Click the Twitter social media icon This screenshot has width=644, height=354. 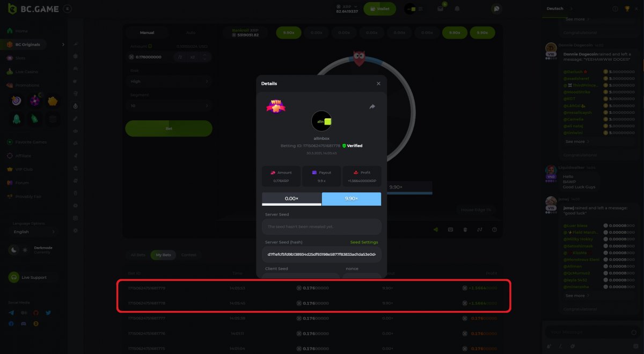coord(48,313)
